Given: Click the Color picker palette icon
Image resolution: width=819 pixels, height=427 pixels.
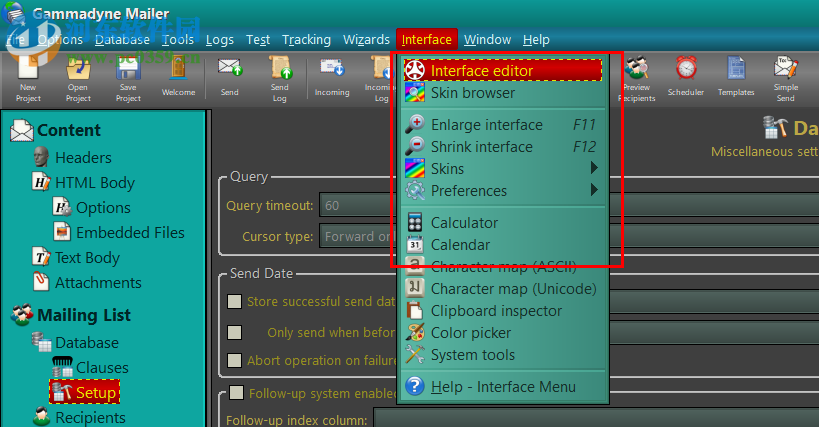Looking at the screenshot, I should 415,333.
